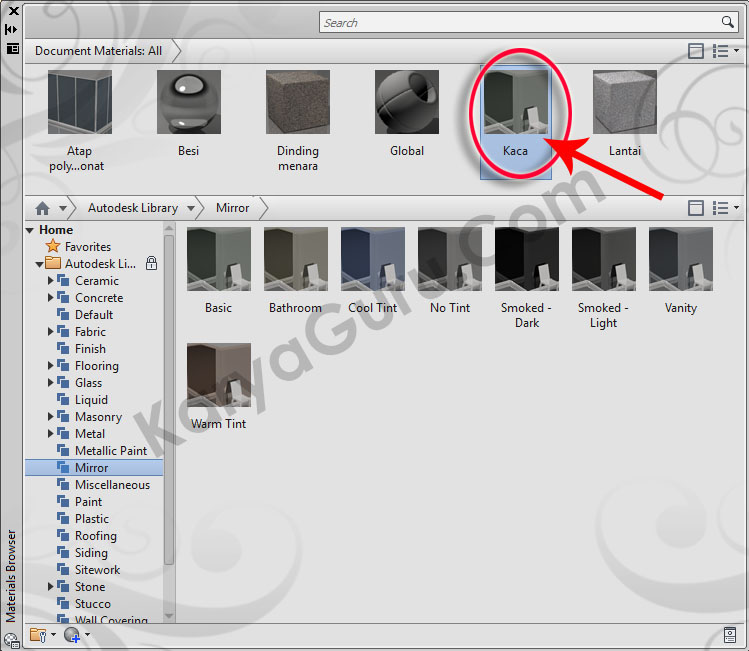749x651 pixels.
Task: Click the search magnifier icon
Action: 727,22
